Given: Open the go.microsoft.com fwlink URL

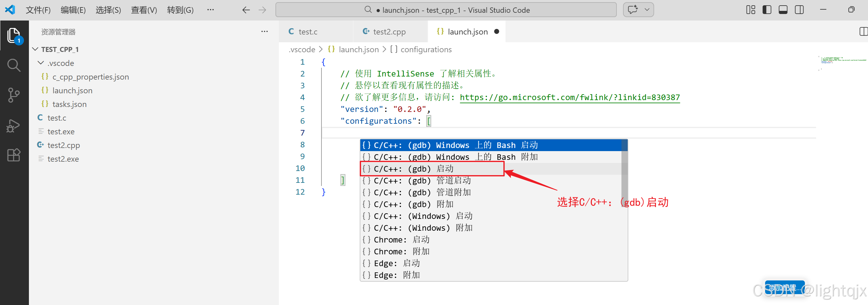Looking at the screenshot, I should tap(570, 97).
